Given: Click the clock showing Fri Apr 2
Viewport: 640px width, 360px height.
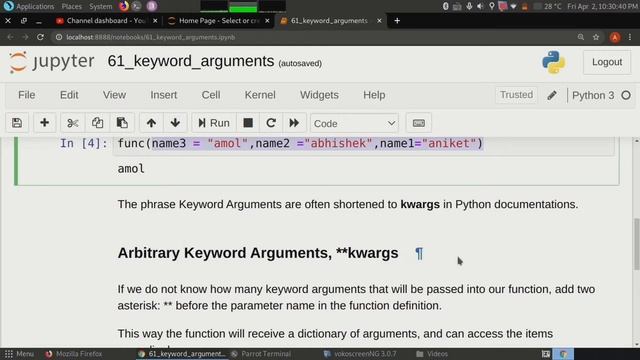Looking at the screenshot, I should point(602,6).
